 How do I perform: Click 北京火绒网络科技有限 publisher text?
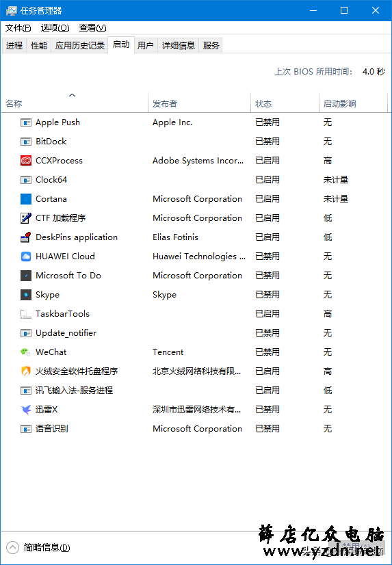click(197, 371)
